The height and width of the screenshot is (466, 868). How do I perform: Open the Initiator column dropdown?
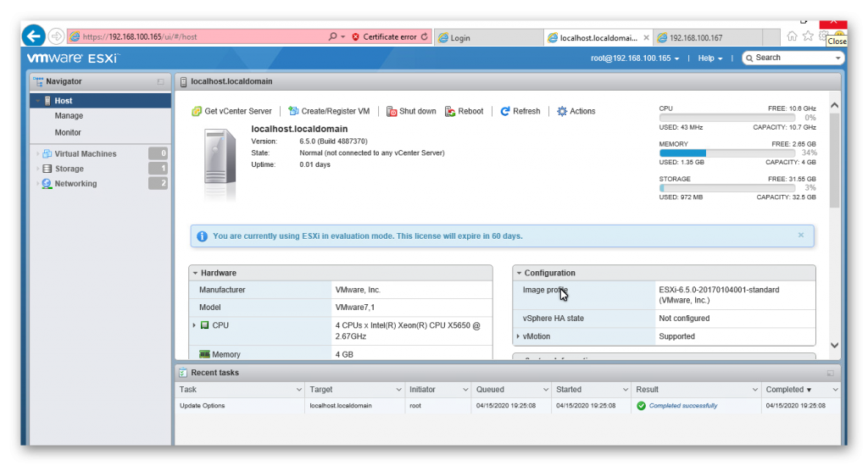pos(465,390)
